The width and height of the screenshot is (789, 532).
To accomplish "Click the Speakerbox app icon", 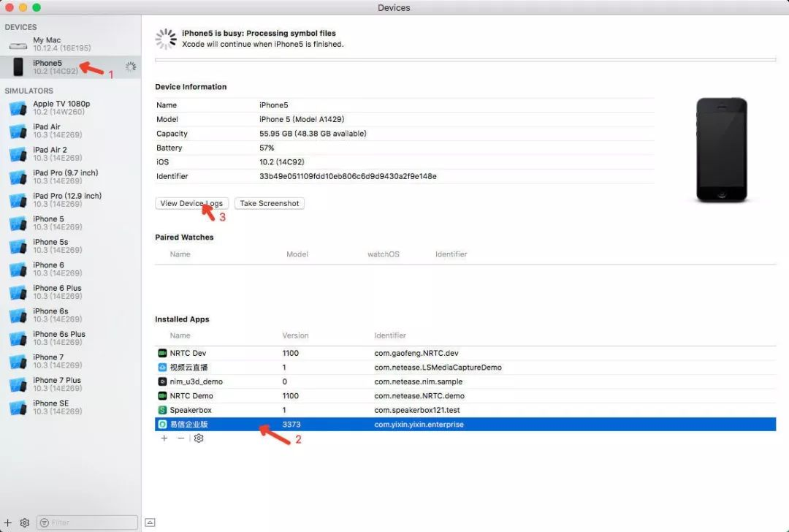I will [162, 410].
